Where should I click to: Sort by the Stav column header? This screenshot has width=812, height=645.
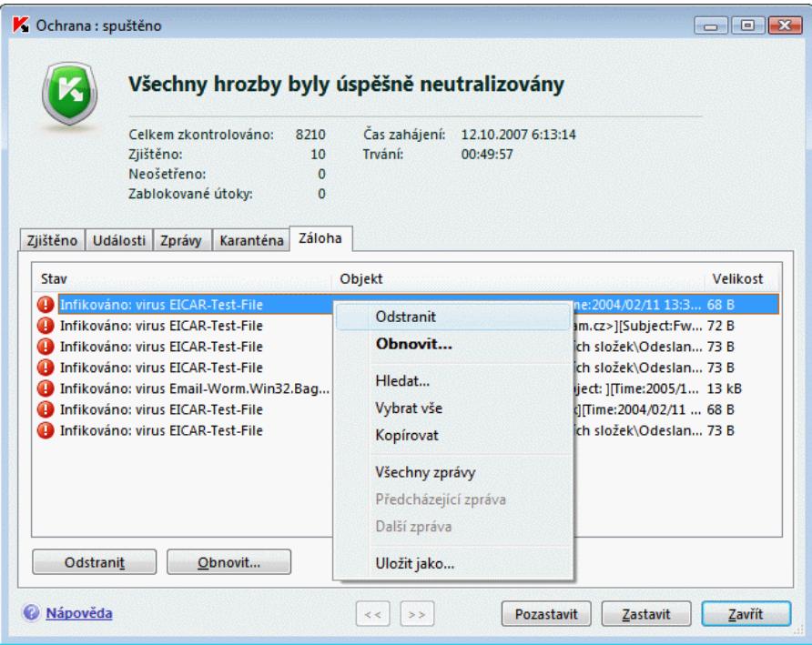pos(182,279)
